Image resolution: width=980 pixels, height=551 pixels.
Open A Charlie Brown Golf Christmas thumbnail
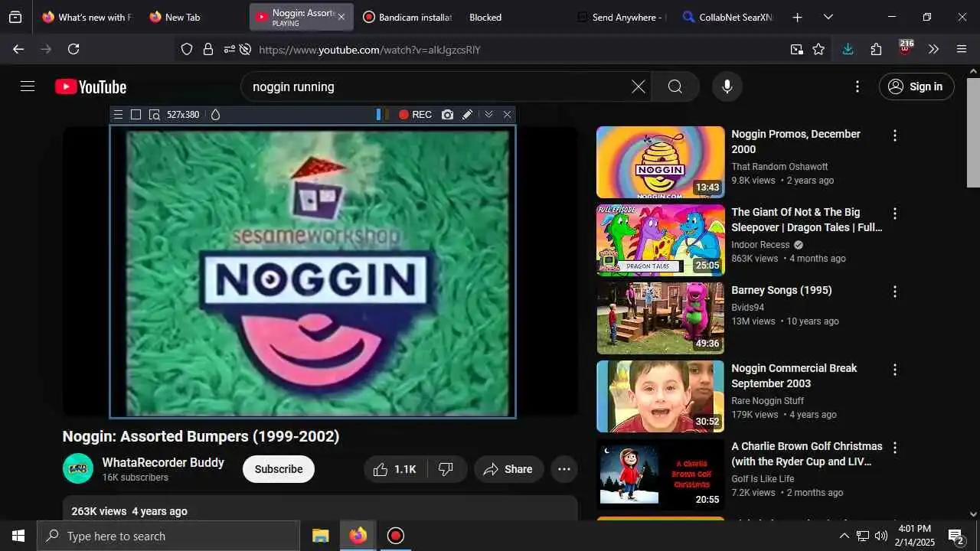[660, 474]
